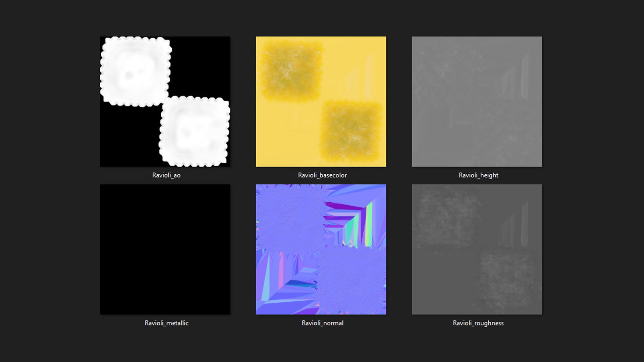Viewport: 644px width, 362px height.
Task: Choose the purple Ravioli_normal map thumbnail
Action: pyautogui.click(x=321, y=249)
